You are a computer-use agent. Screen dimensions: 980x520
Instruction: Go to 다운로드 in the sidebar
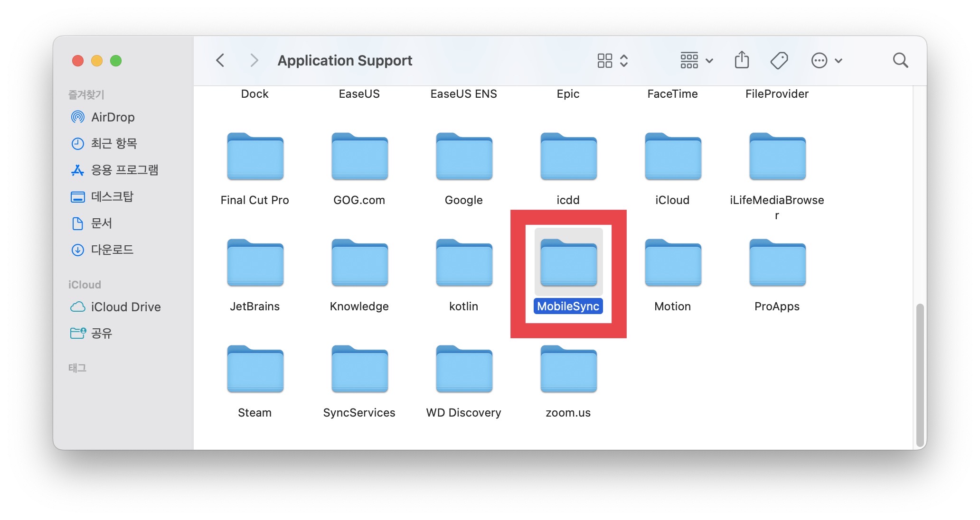pos(112,250)
